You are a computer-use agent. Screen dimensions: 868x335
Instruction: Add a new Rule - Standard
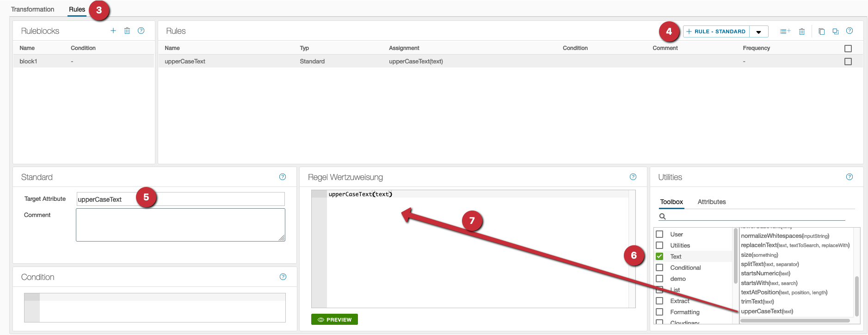pos(716,31)
